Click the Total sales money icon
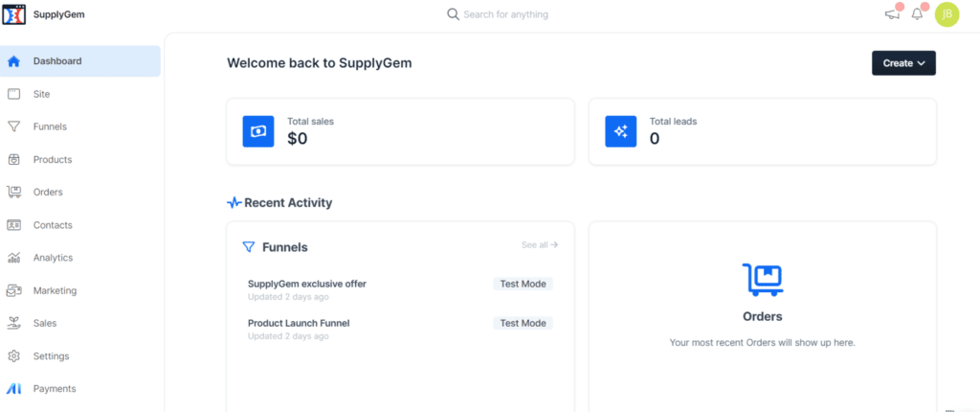 [x=258, y=131]
